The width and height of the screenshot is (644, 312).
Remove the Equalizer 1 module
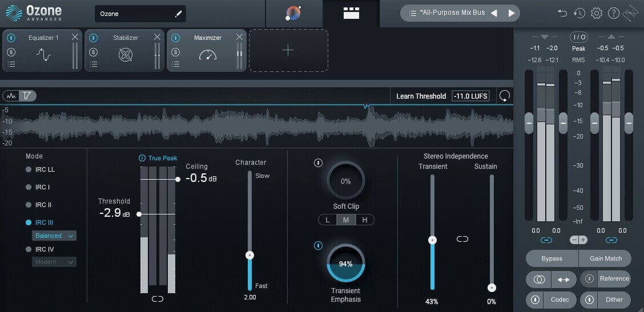point(75,37)
